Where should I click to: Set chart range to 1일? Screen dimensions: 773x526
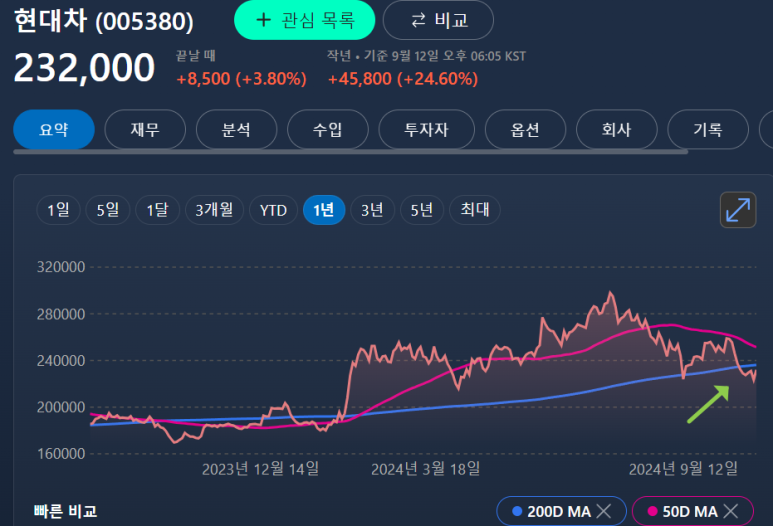tap(58, 210)
